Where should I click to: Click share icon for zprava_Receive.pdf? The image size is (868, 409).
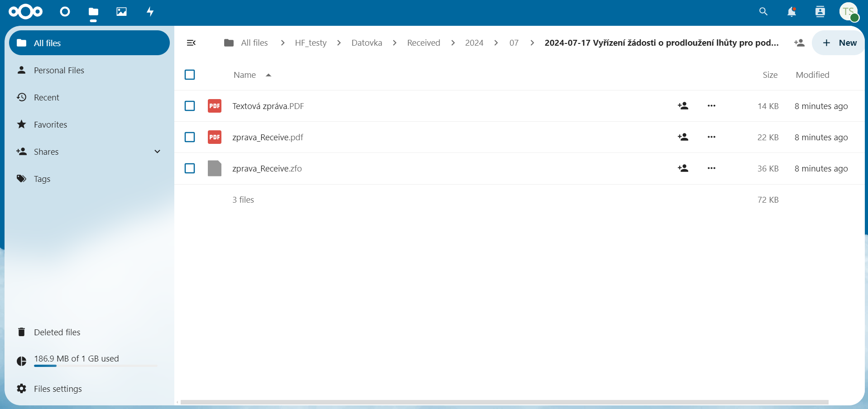tap(683, 137)
